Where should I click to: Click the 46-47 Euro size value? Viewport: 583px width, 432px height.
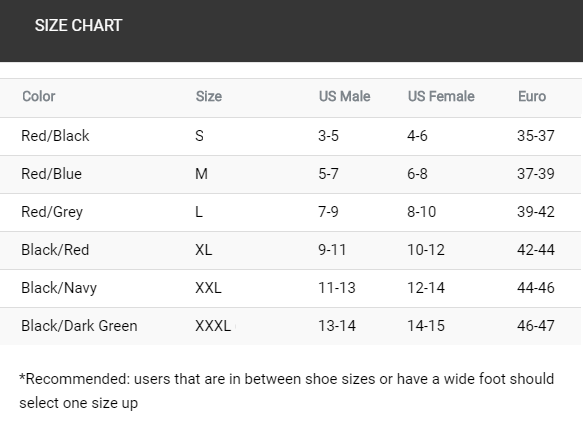click(536, 326)
